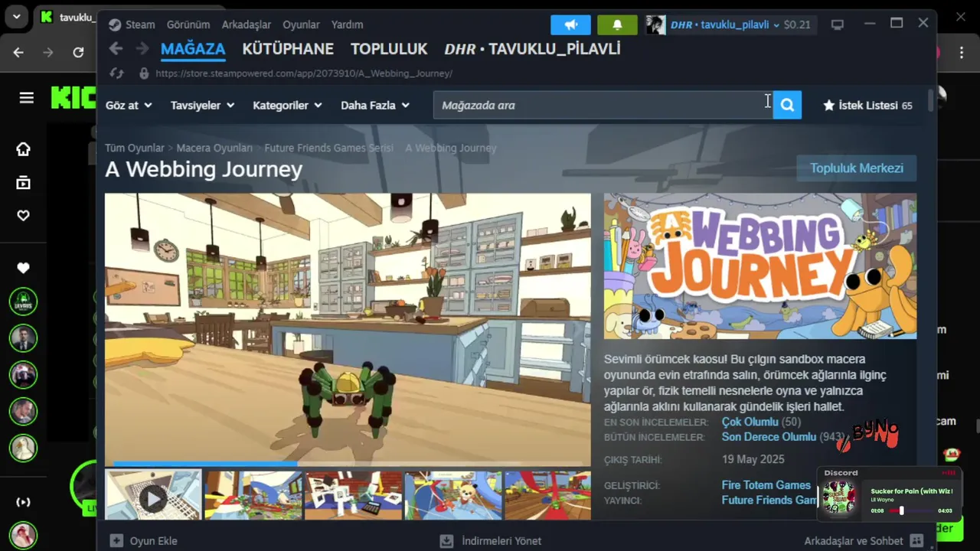Open the green notifications bell
Image resolution: width=980 pixels, height=551 pixels.
tap(617, 24)
